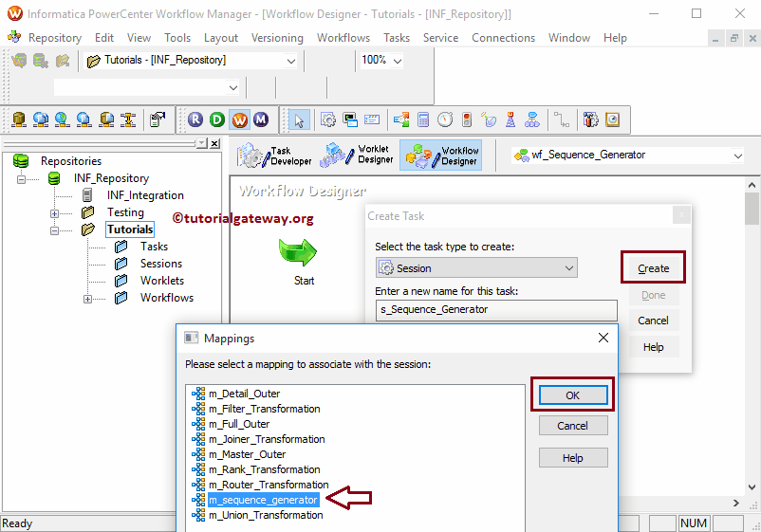Pick the Decision task icon
Image resolution: width=761 pixels, height=532 pixels.
pos(401,119)
